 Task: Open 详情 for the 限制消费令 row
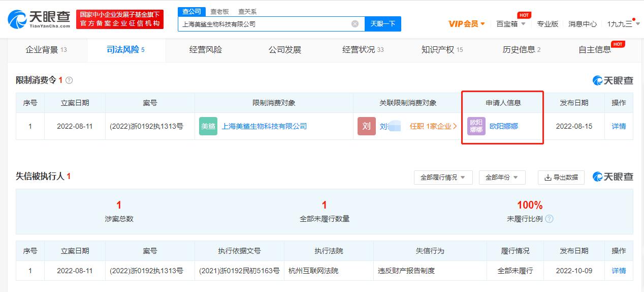click(619, 126)
